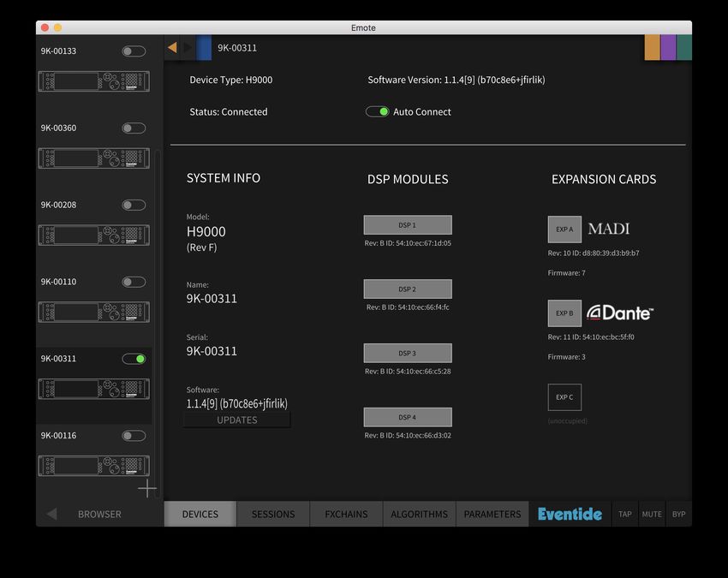Select the 9K-00116 device rack image
728x578 pixels.
pos(94,466)
